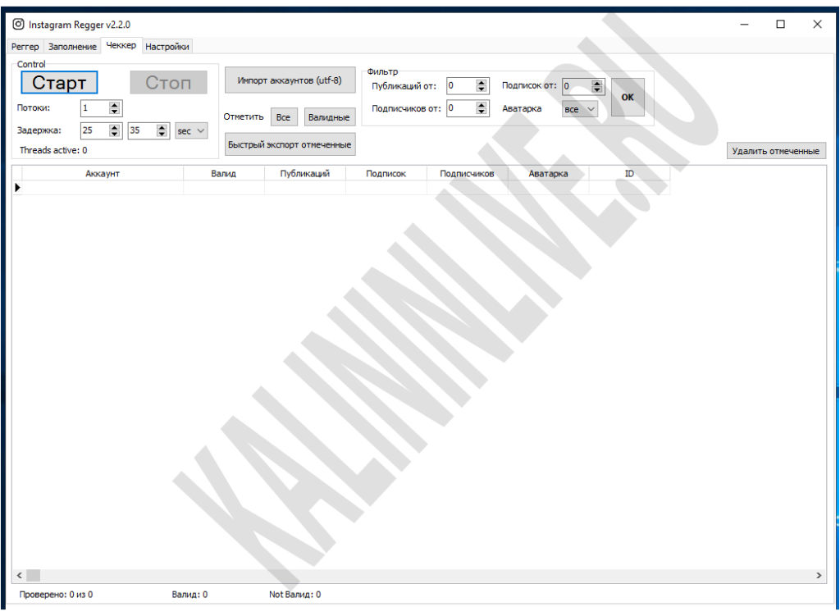Click the Стоп button
The width and height of the screenshot is (840, 616).
point(168,83)
